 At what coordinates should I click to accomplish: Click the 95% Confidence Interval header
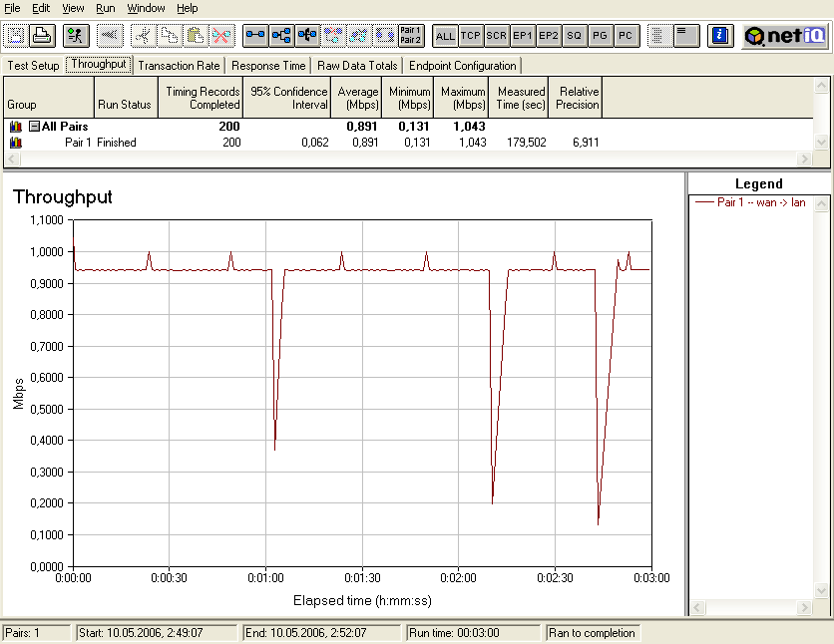coord(286,98)
